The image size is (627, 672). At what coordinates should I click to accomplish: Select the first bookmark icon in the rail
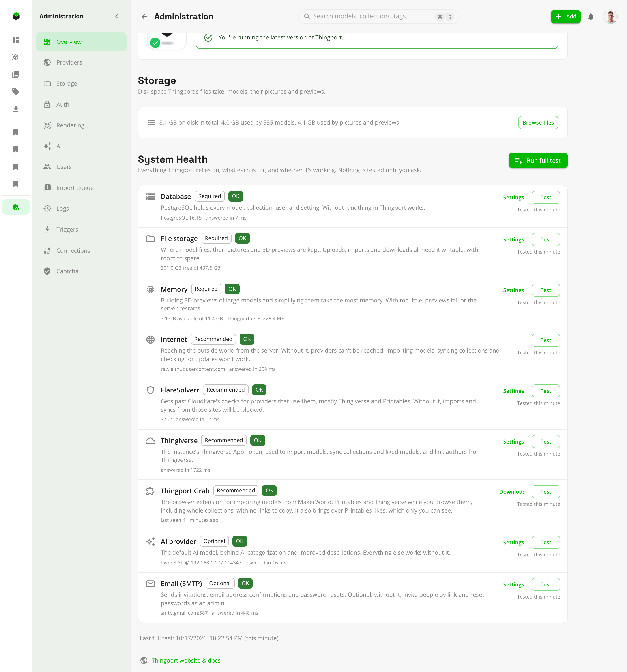coord(16,132)
